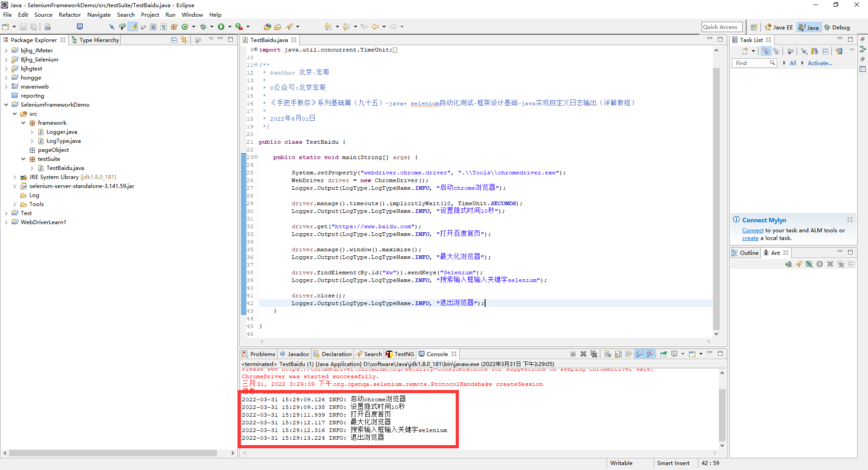Open the Navigate menu
Viewport: 868px width, 470px height.
pyautogui.click(x=99, y=14)
